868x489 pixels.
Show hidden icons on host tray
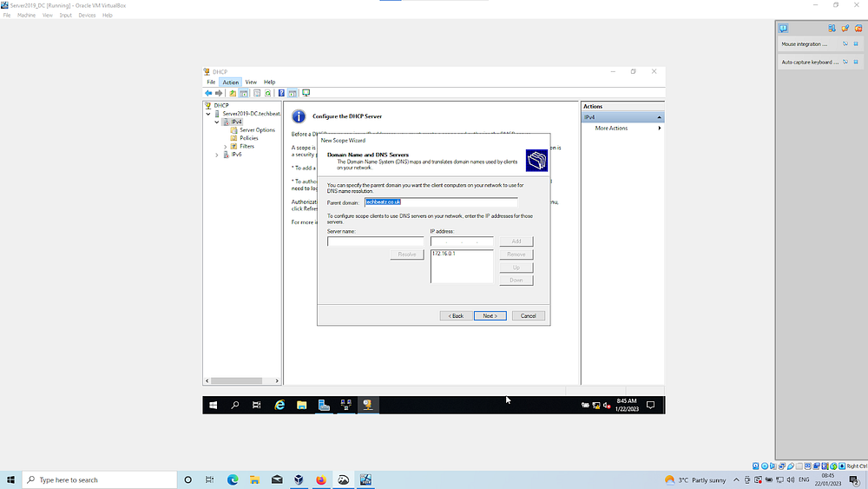(736, 480)
